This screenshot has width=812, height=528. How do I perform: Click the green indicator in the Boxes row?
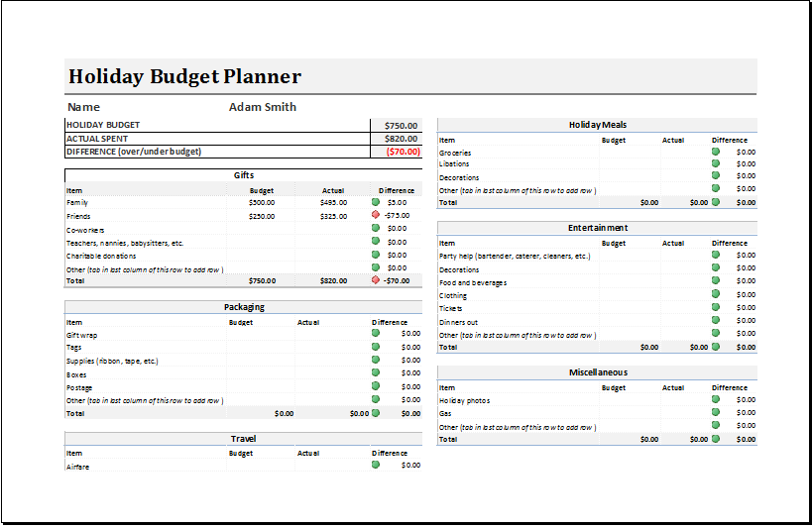[376, 372]
